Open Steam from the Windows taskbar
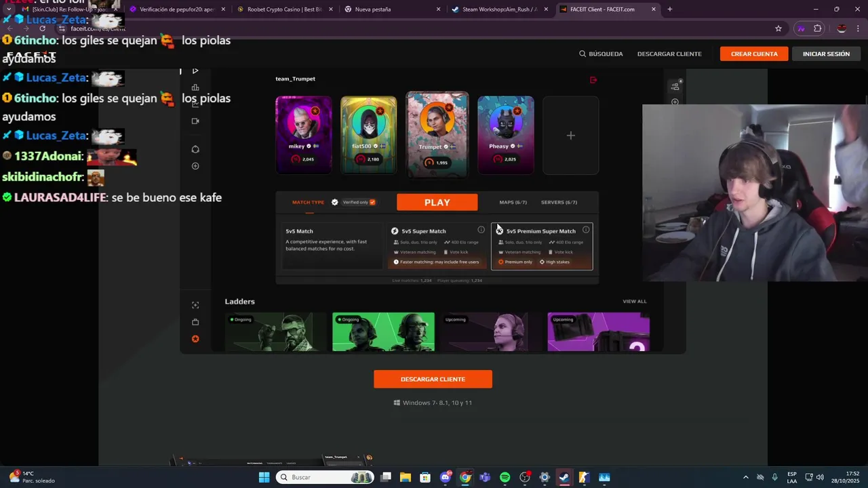 564,477
